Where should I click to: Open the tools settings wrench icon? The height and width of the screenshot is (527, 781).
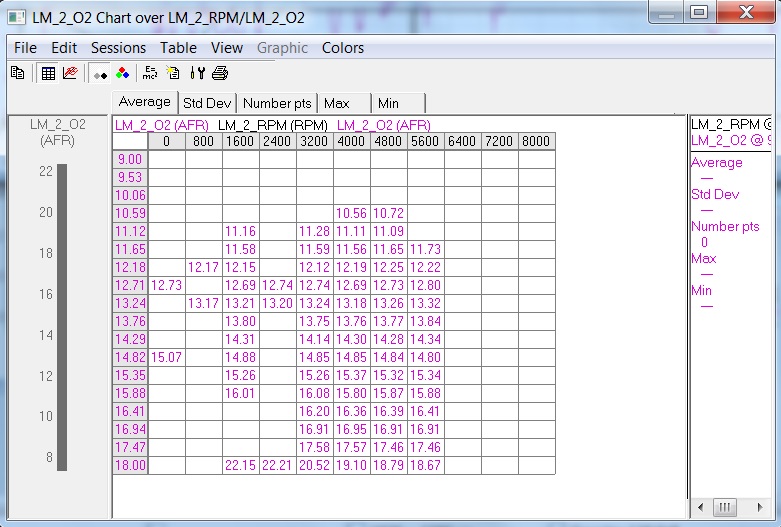pyautogui.click(x=197, y=73)
